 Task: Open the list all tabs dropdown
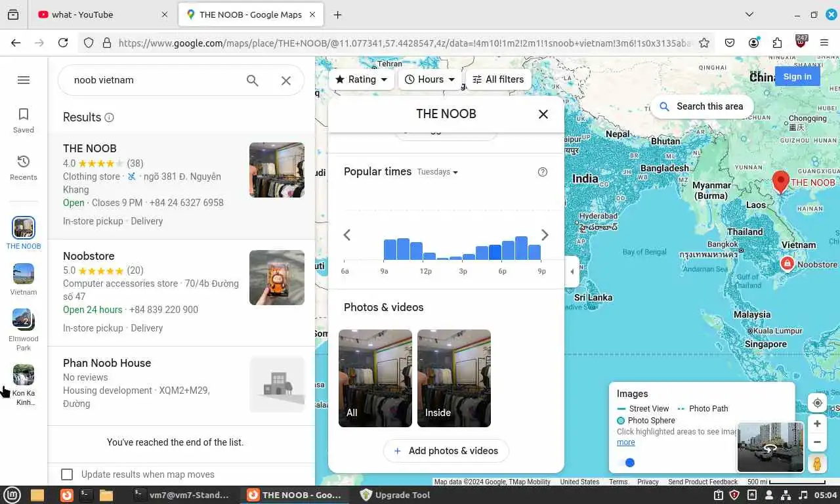[x=749, y=14]
